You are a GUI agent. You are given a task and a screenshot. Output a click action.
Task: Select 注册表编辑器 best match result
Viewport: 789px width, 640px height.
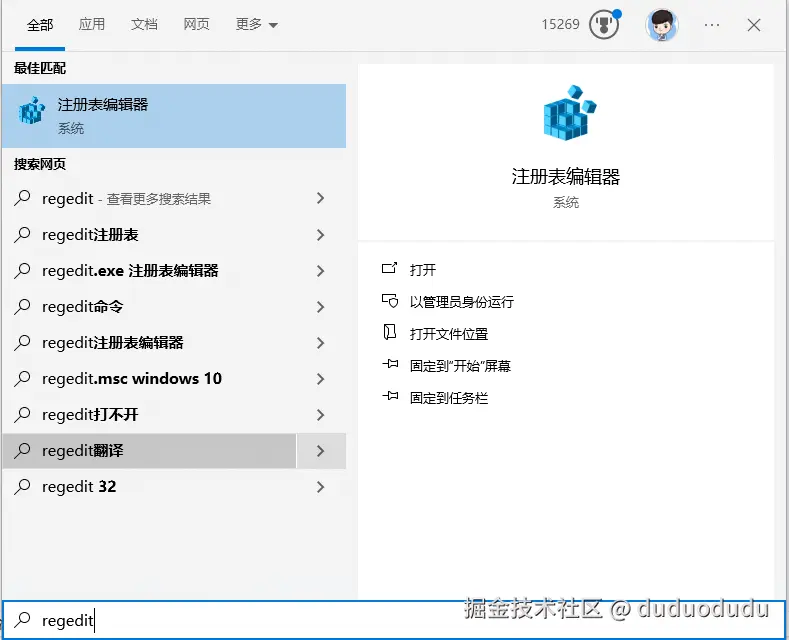point(174,116)
